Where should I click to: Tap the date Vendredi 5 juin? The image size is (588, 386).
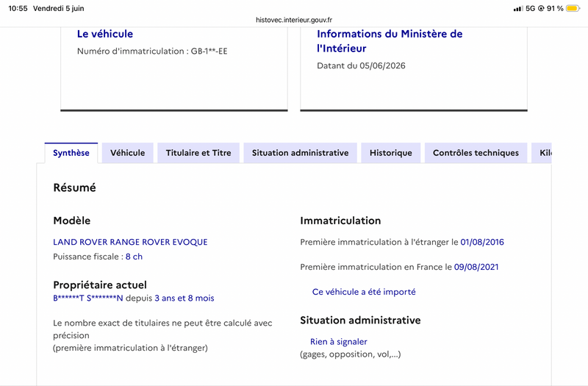point(59,8)
